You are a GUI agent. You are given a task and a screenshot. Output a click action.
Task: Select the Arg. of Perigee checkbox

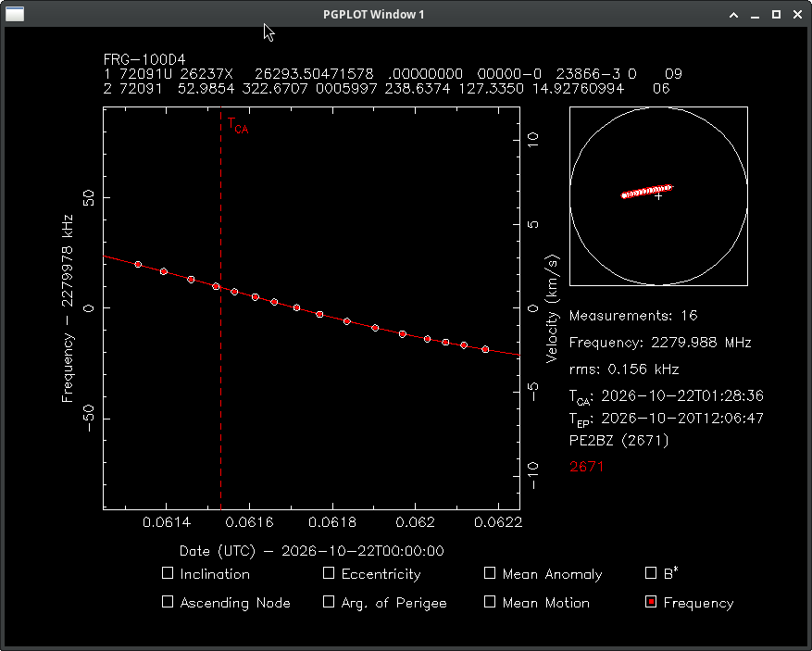coord(329,602)
